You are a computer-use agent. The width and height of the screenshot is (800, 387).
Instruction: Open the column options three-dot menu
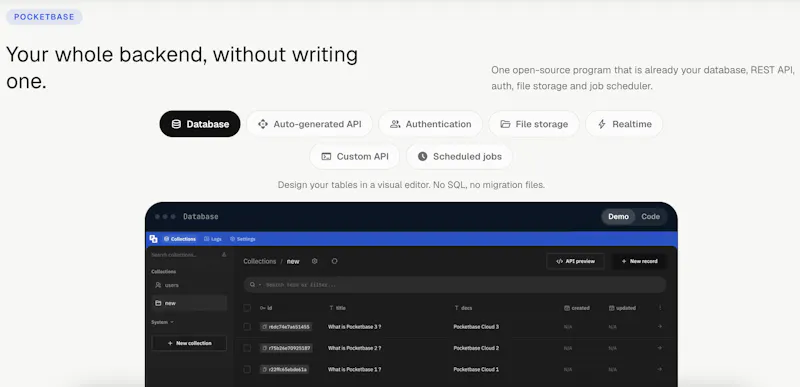pyautogui.click(x=660, y=308)
